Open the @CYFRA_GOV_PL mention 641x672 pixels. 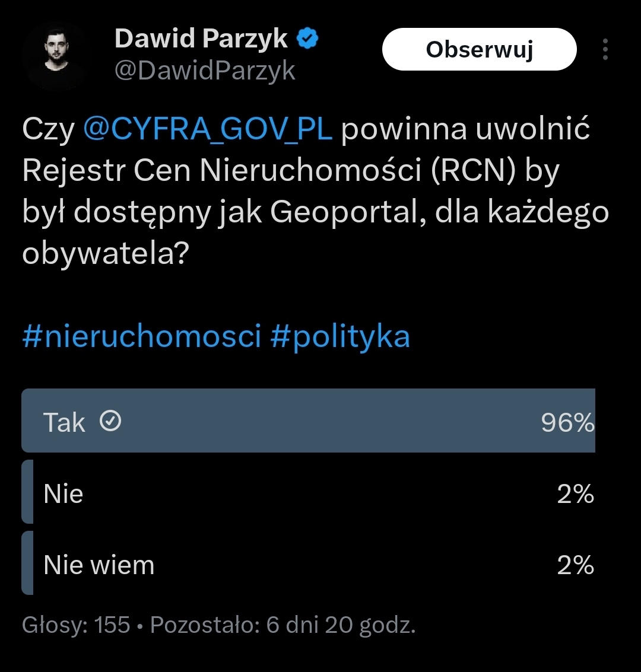pos(208,130)
